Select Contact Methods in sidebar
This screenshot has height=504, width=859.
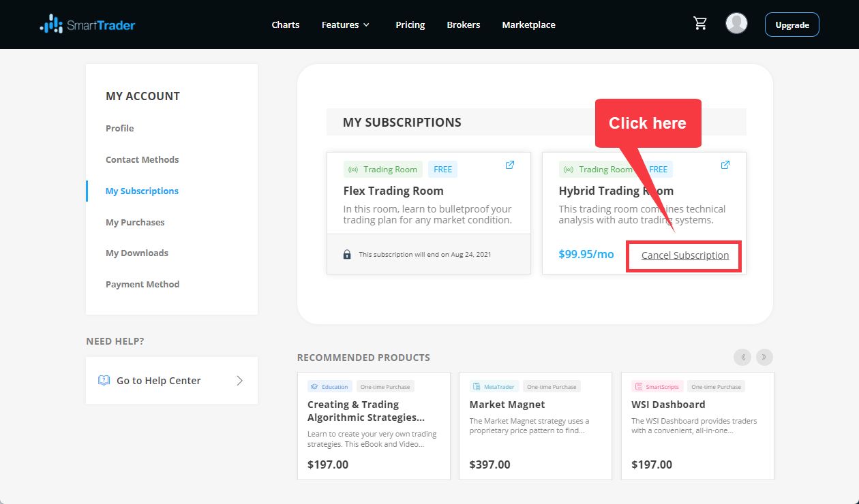pyautogui.click(x=142, y=159)
